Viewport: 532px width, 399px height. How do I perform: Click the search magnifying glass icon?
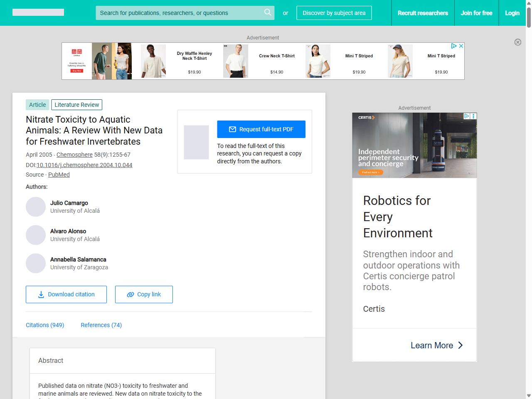pyautogui.click(x=268, y=13)
